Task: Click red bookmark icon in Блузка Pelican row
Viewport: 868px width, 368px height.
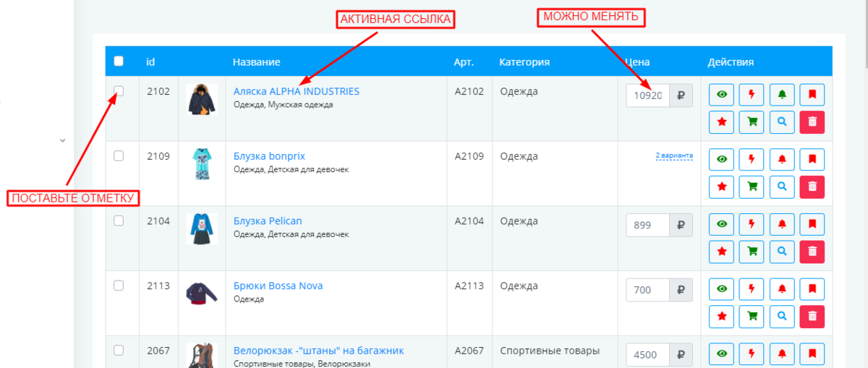Action: click(812, 224)
